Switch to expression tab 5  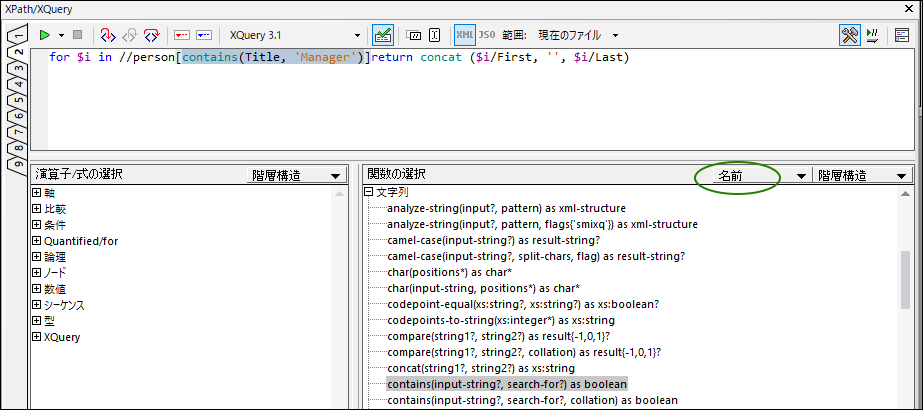(x=18, y=100)
